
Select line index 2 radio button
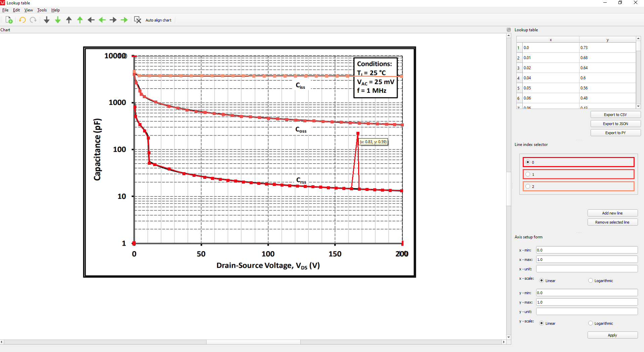[528, 186]
